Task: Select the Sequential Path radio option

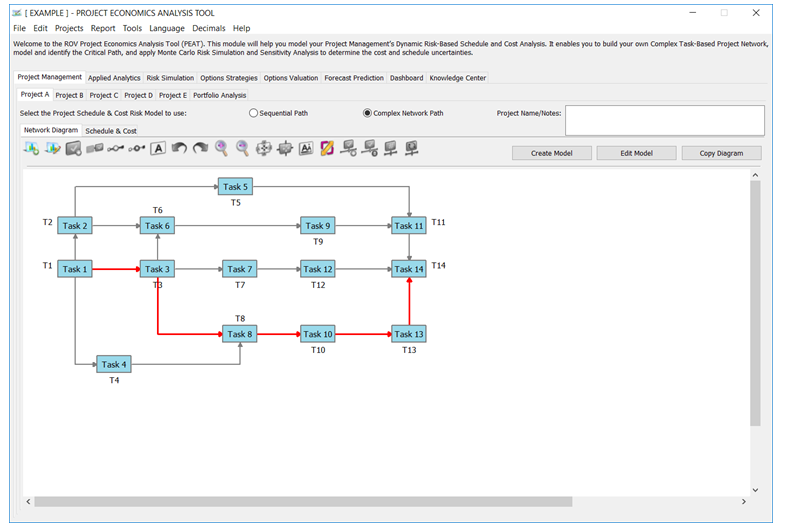Action: 253,113
